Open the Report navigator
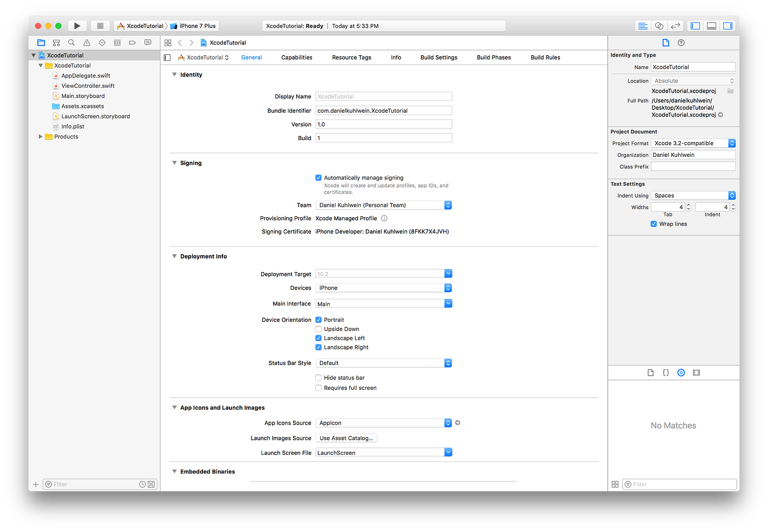 (x=148, y=43)
